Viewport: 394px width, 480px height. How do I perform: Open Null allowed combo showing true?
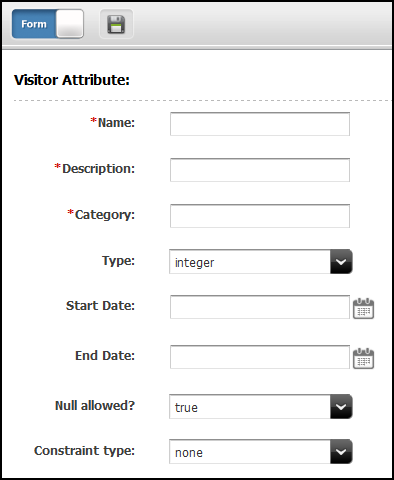[261, 407]
